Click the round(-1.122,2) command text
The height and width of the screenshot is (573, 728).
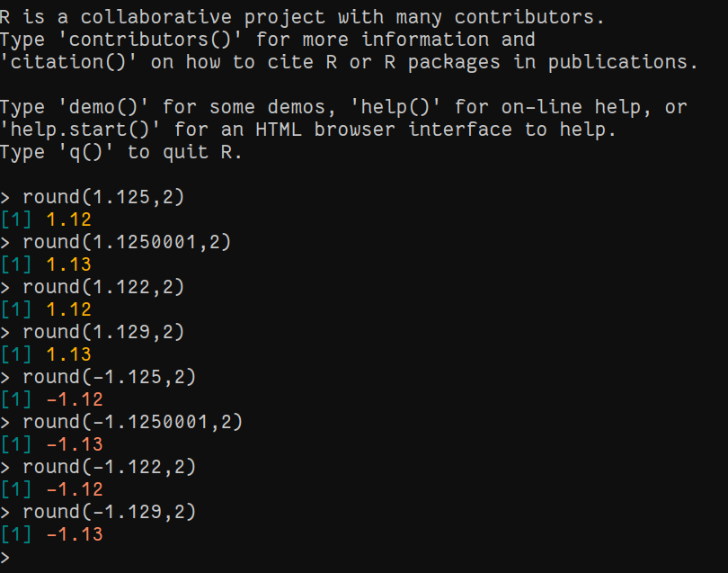(109, 467)
